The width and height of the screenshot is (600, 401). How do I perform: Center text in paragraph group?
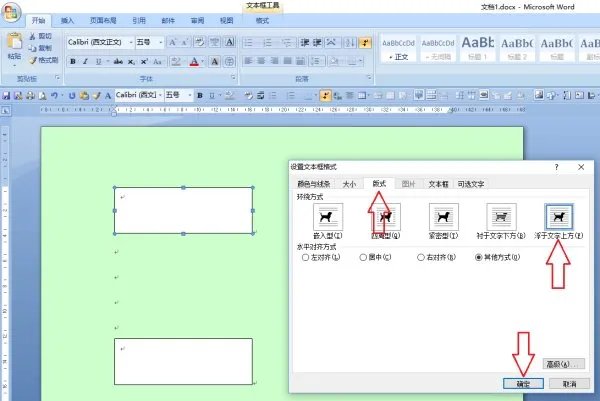pyautogui.click(x=261, y=61)
